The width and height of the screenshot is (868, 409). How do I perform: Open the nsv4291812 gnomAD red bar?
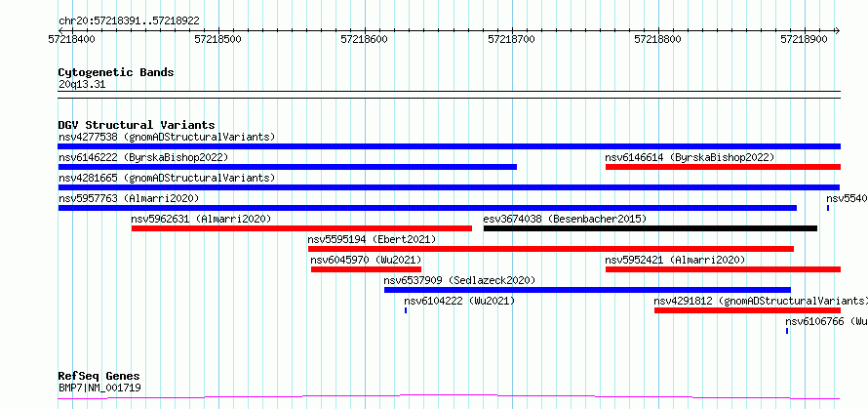[747, 310]
